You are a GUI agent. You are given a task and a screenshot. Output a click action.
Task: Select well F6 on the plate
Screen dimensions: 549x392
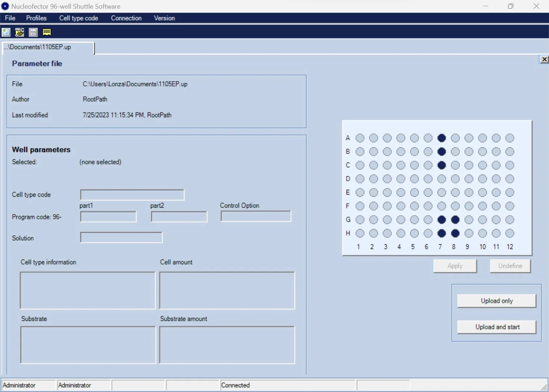click(428, 206)
